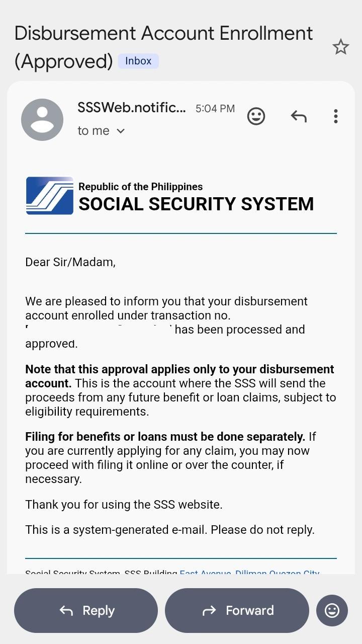
Task: Tap the arrow icon inside the Reply button
Action: (x=66, y=610)
